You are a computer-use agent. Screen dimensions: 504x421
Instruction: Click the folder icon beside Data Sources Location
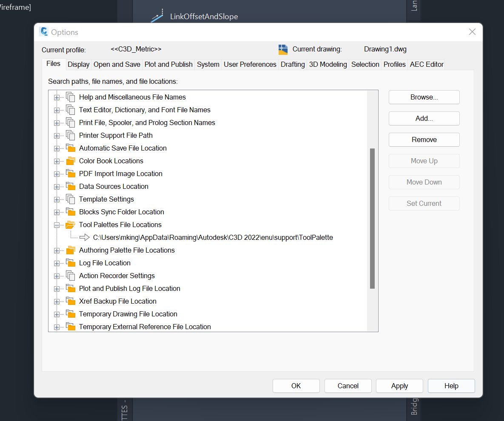pyautogui.click(x=71, y=186)
